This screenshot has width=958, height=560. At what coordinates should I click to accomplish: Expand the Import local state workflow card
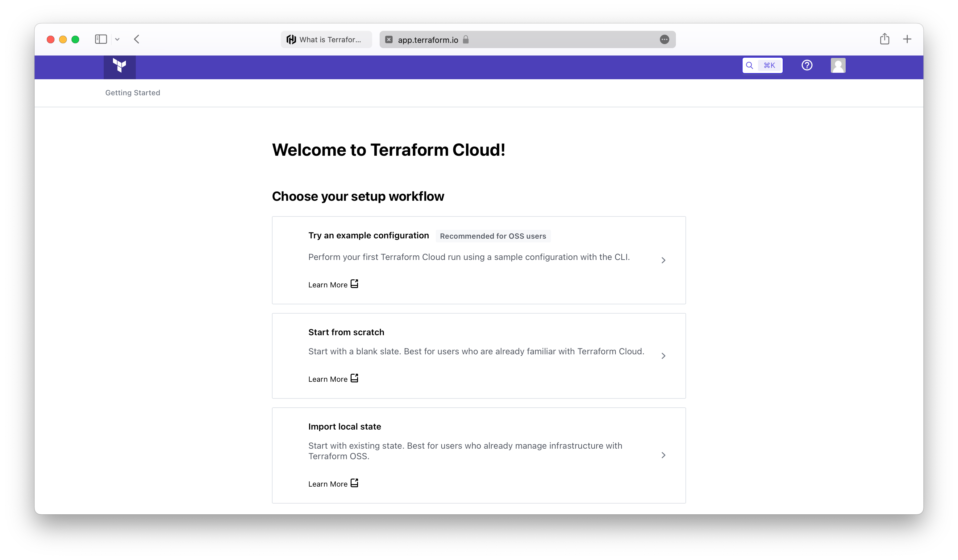click(664, 455)
